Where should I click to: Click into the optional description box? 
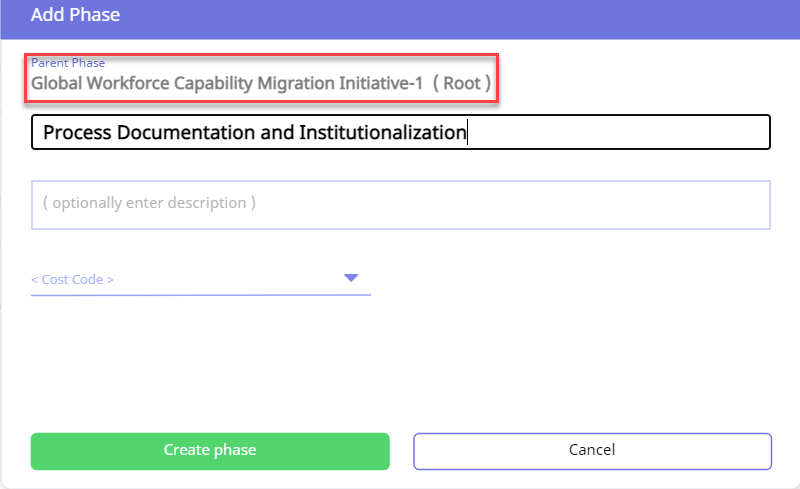[x=401, y=205]
